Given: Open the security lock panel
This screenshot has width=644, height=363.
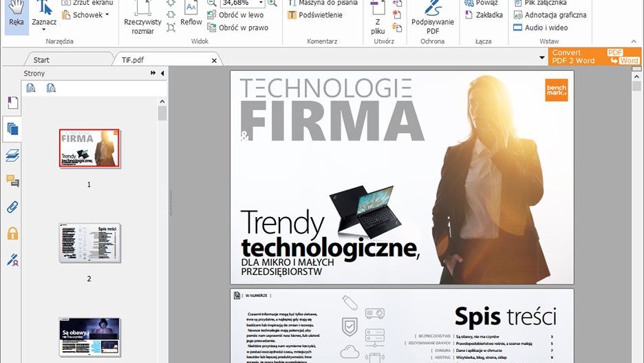Looking at the screenshot, I should pyautogui.click(x=13, y=233).
